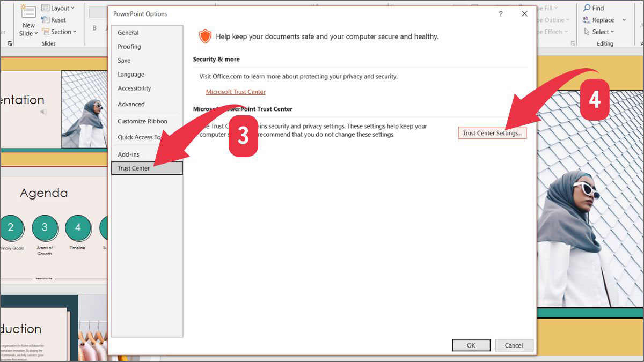Click the Help question mark icon
This screenshot has width=644, height=362.
(x=500, y=14)
